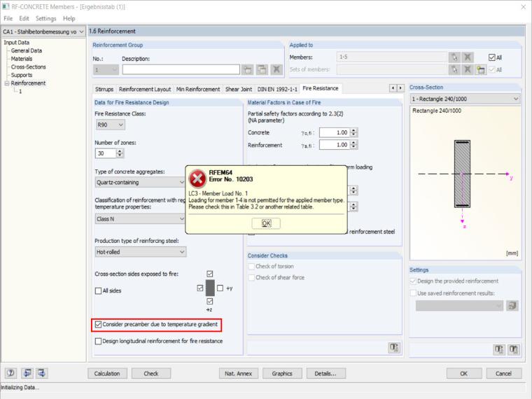Image resolution: width=532 pixels, height=399 pixels.
Task: Click the left icon below Settings panel
Action: click(499, 350)
